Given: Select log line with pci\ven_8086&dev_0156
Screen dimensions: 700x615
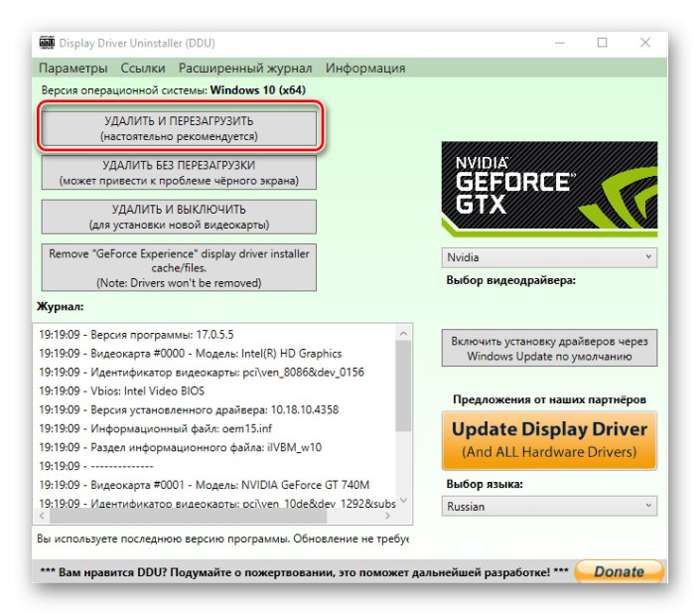Looking at the screenshot, I should [x=202, y=372].
